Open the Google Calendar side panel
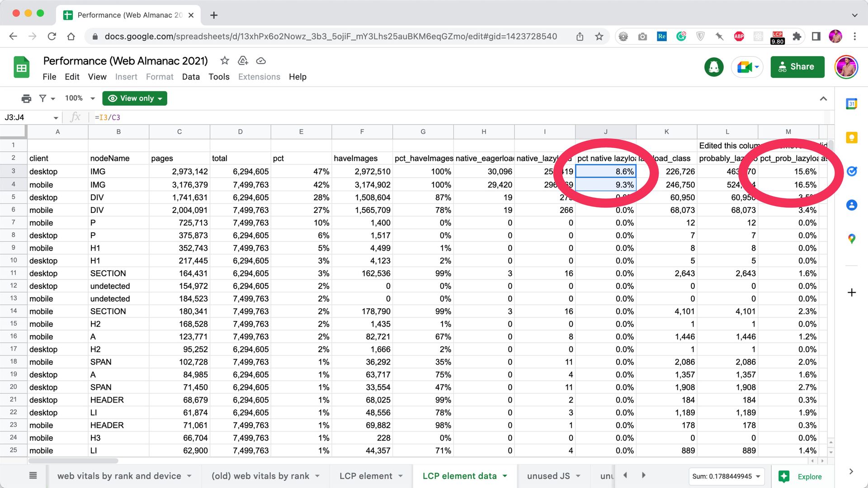This screenshot has width=868, height=488. click(x=852, y=104)
